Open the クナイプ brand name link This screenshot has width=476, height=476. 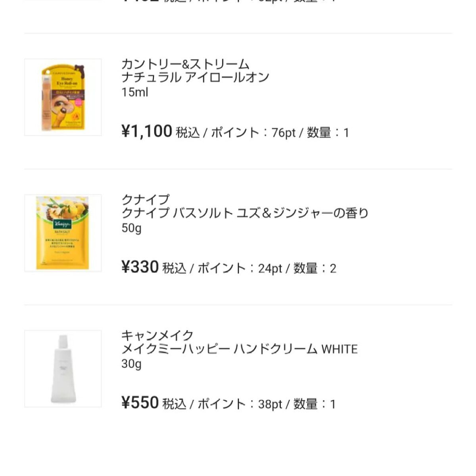146,200
